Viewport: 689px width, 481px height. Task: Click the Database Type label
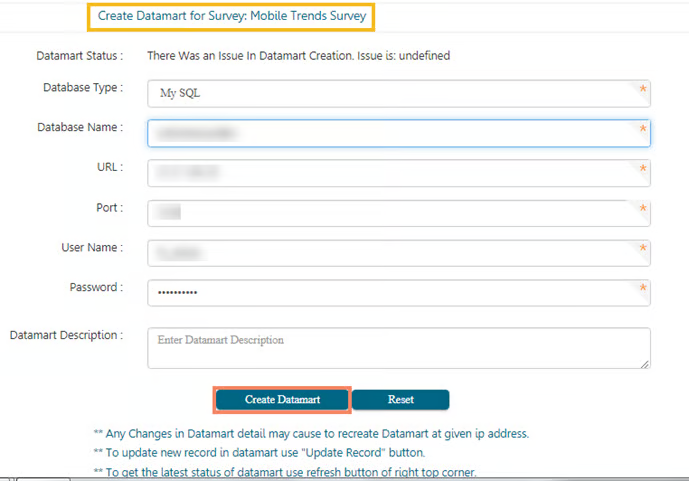point(83,88)
